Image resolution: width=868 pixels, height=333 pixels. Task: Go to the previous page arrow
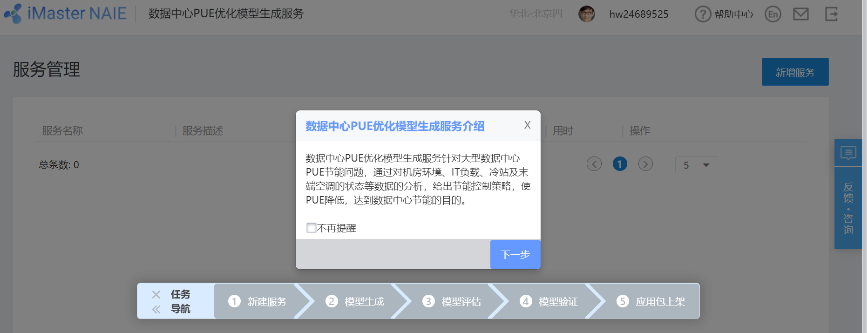tap(594, 164)
